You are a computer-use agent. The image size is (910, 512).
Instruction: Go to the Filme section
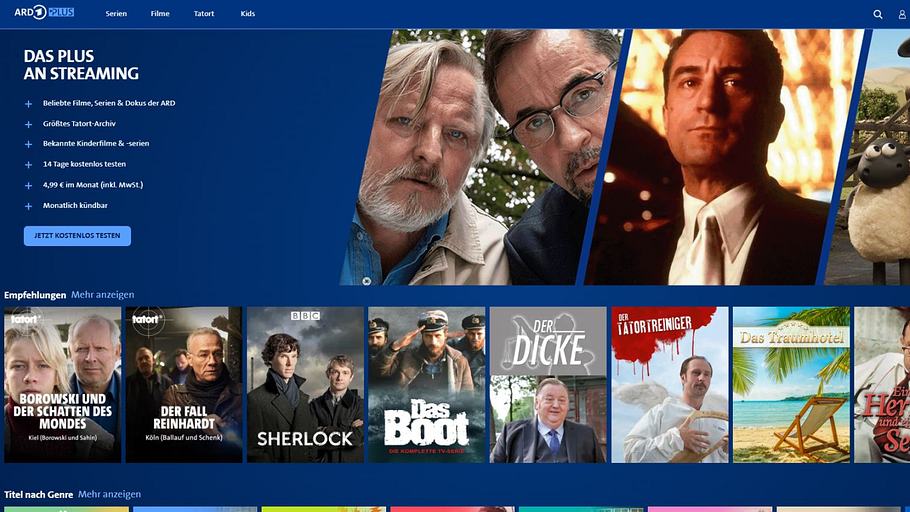(160, 14)
